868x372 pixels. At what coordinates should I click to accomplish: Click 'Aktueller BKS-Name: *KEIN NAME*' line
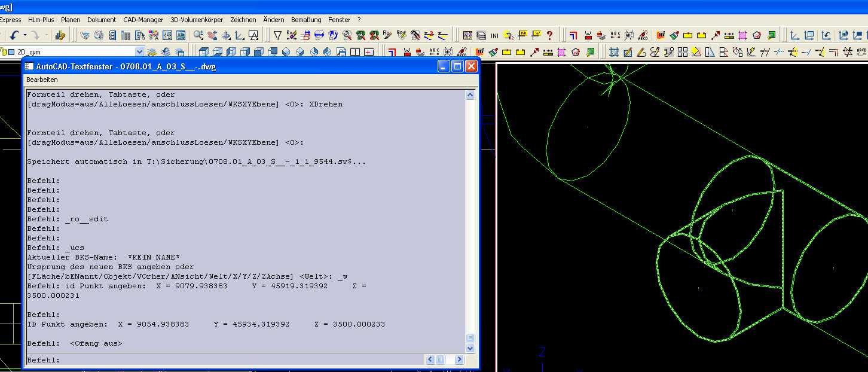tap(103, 257)
